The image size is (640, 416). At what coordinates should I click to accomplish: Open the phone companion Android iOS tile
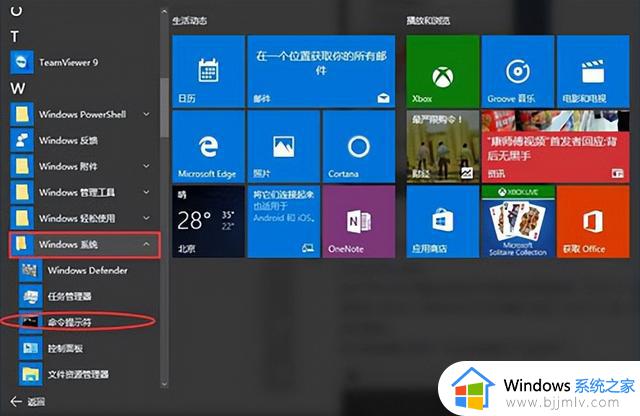[x=284, y=222]
